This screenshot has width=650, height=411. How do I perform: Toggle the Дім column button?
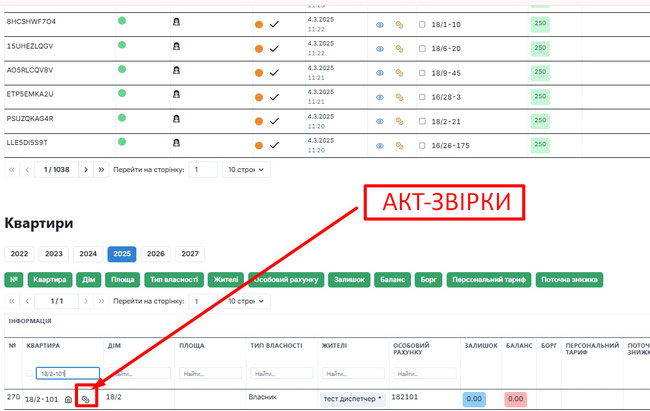tap(89, 280)
